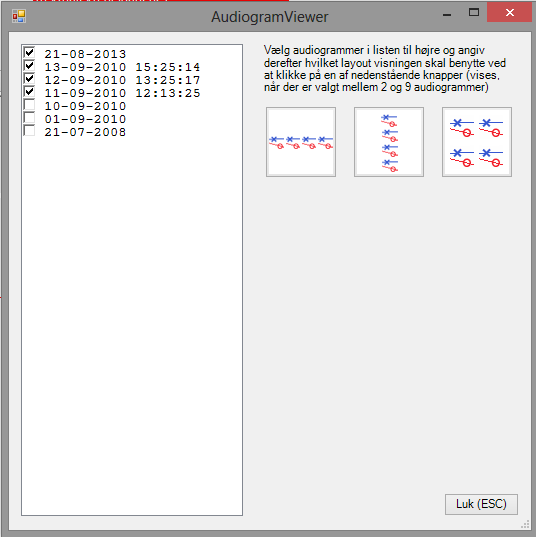This screenshot has height=537, width=536.
Task: Check the 01-09-2010 audiogram checkbox
Action: (29, 118)
